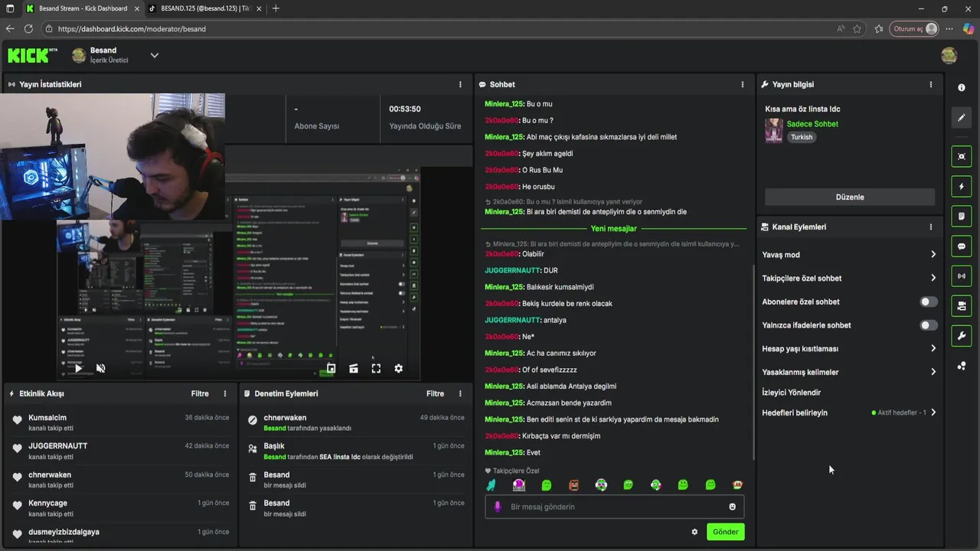Click the 00:53:50 stream duration
980x551 pixels.
405,109
